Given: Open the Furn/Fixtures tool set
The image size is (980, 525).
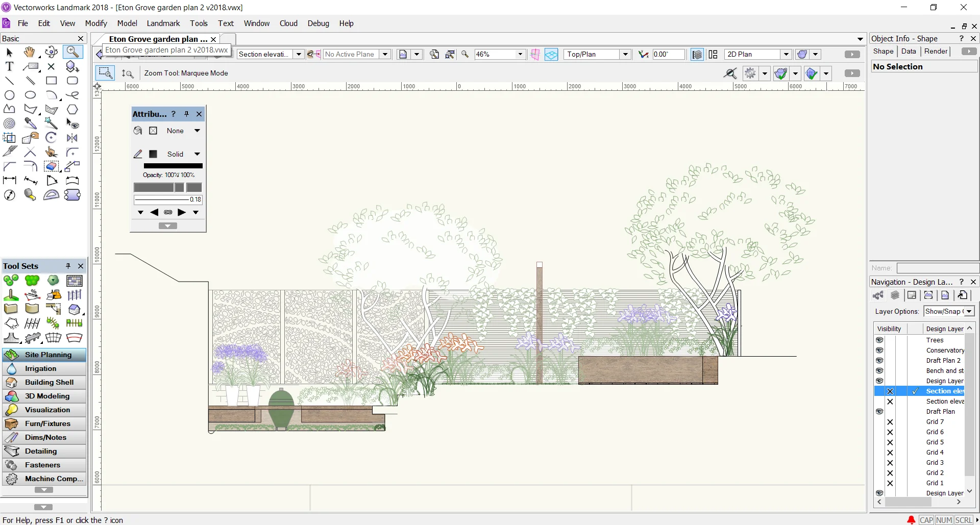Looking at the screenshot, I should [x=44, y=423].
